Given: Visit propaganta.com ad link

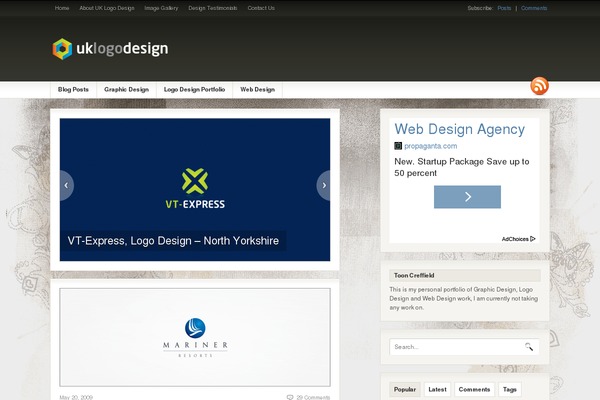Looking at the screenshot, I should [430, 146].
